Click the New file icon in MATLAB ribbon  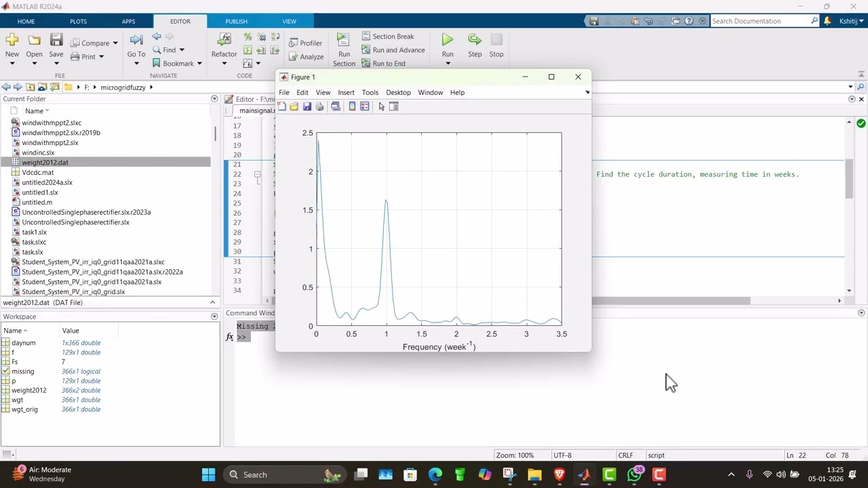click(12, 41)
